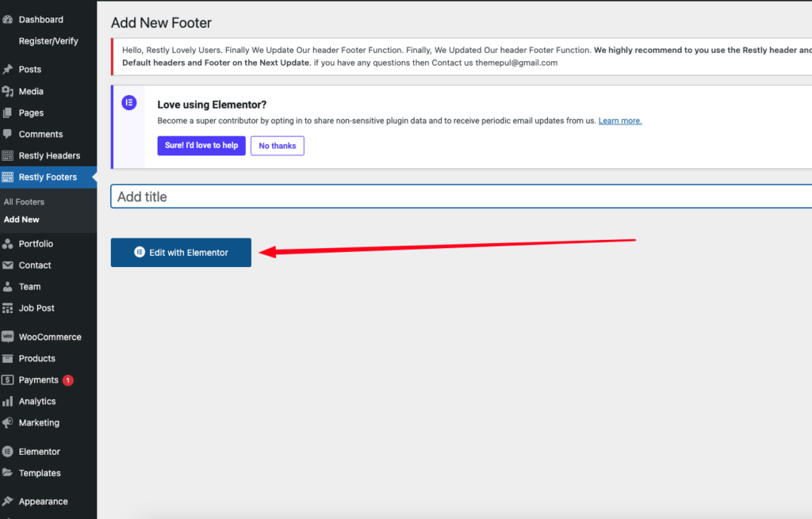Click the Posts pushpin icon
The height and width of the screenshot is (519, 812).
point(7,70)
